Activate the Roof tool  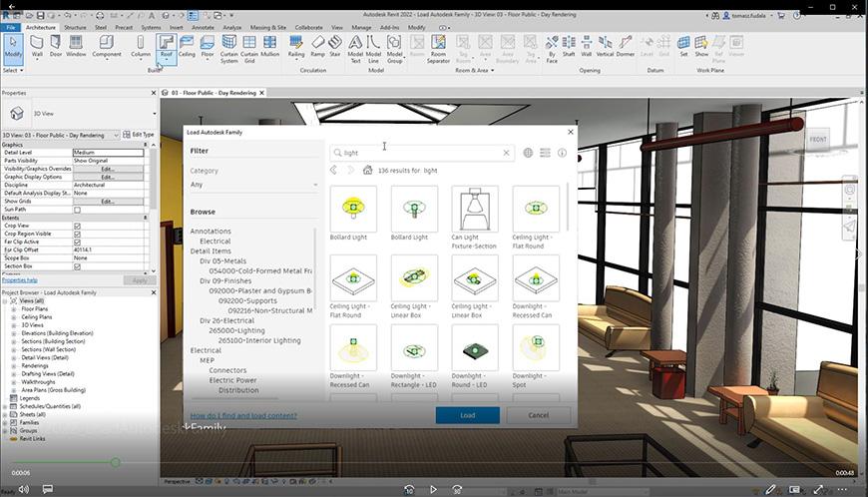[x=166, y=49]
